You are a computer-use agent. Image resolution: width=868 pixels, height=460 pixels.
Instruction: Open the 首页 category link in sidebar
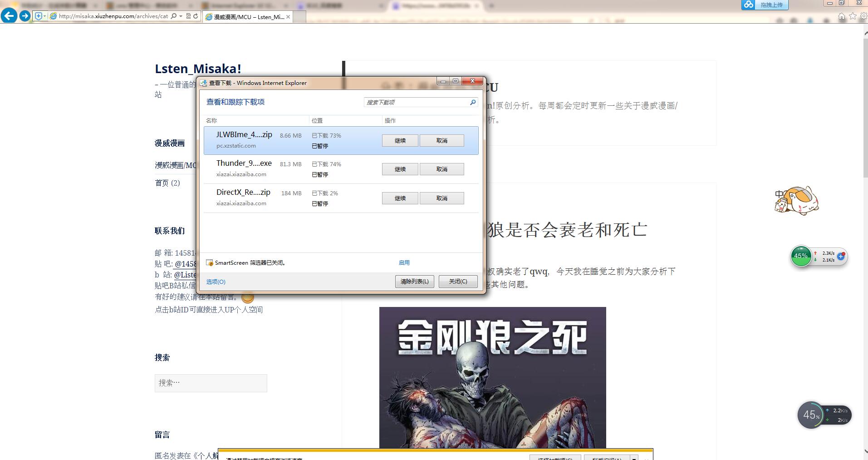[x=162, y=183]
